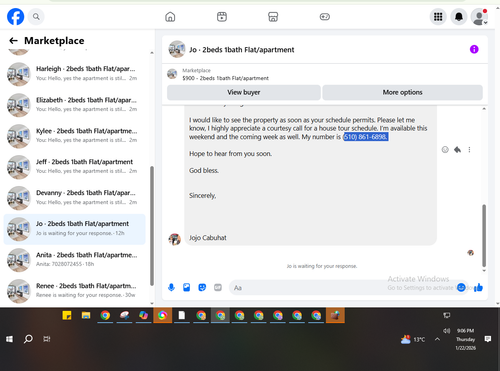
Task: Open Elizabeth's conversation
Action: [74, 105]
